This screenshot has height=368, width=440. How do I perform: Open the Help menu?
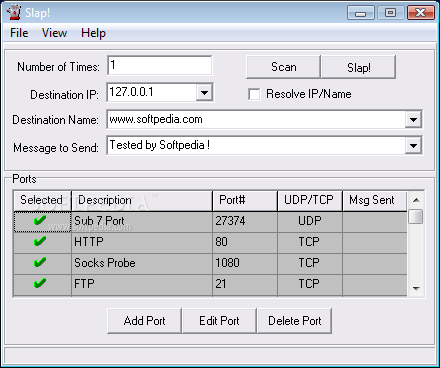click(x=93, y=33)
